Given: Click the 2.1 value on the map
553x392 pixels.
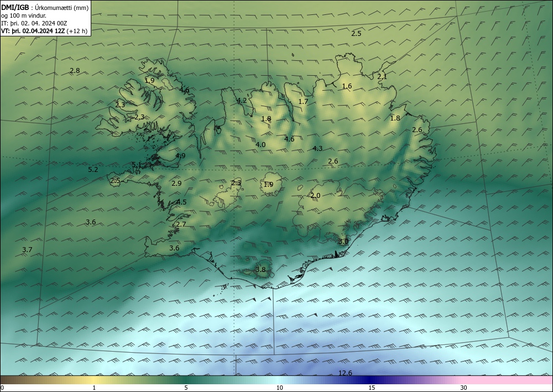Looking at the screenshot, I should (x=382, y=76).
